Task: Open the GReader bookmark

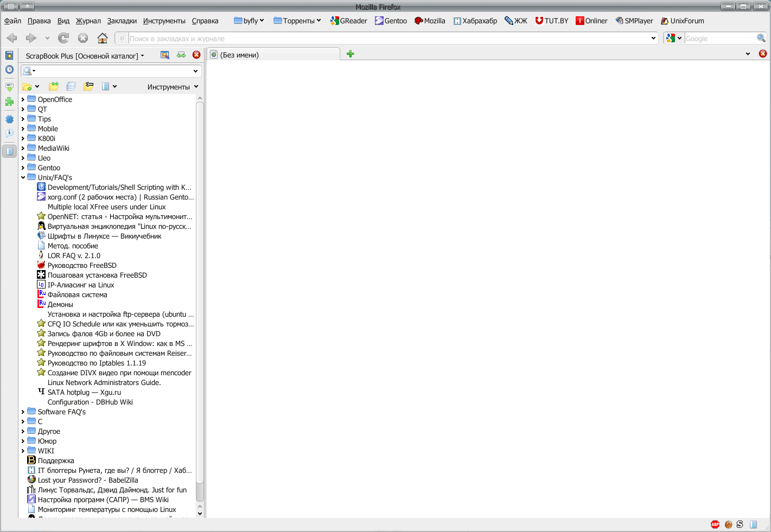Action: pyautogui.click(x=349, y=21)
